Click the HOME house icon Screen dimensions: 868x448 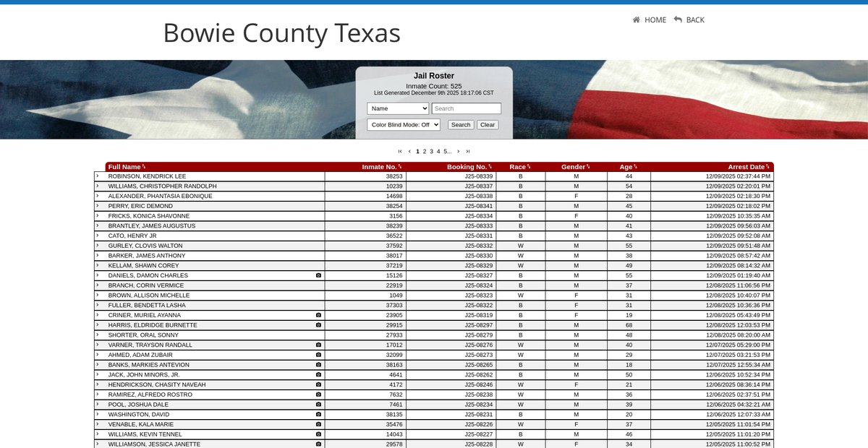(x=637, y=20)
